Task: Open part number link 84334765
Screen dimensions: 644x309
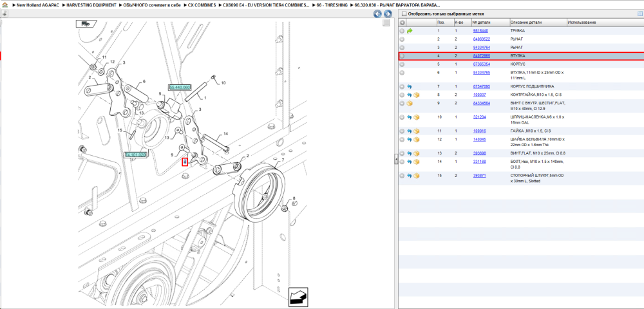Action: pyautogui.click(x=481, y=73)
